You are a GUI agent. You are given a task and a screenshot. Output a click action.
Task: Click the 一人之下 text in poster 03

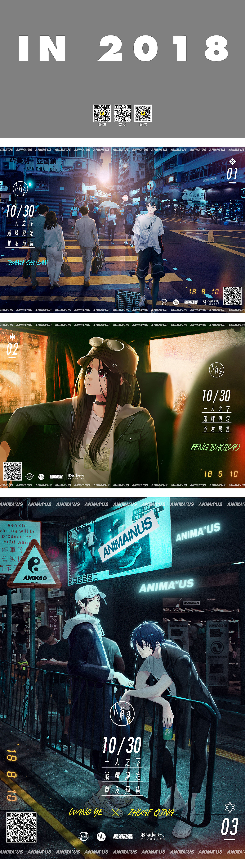pyautogui.click(x=122, y=762)
